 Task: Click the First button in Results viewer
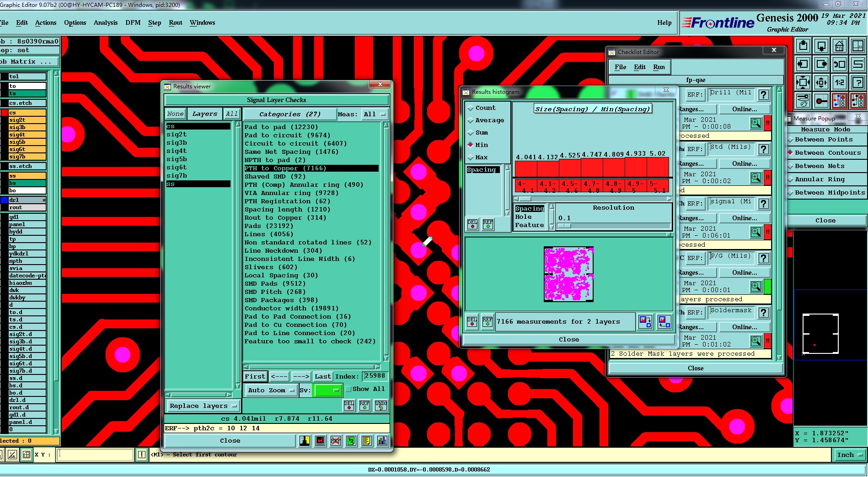(x=255, y=376)
